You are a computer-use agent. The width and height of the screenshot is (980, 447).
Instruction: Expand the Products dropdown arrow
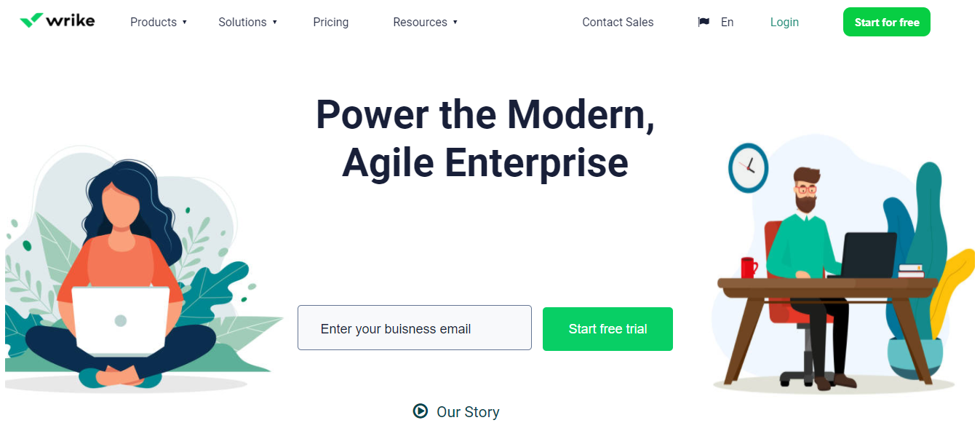click(x=185, y=23)
